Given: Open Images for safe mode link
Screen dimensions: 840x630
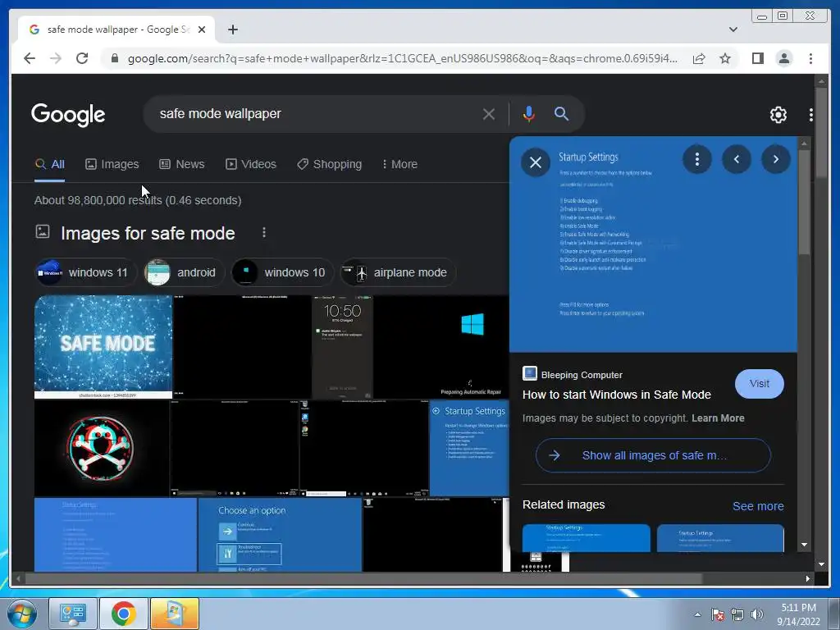Looking at the screenshot, I should 148,234.
